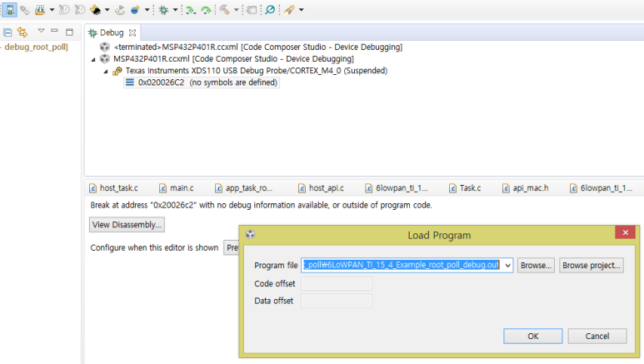Open the left panel view menu triangle
This screenshot has width=644, height=364.
coord(41,32)
